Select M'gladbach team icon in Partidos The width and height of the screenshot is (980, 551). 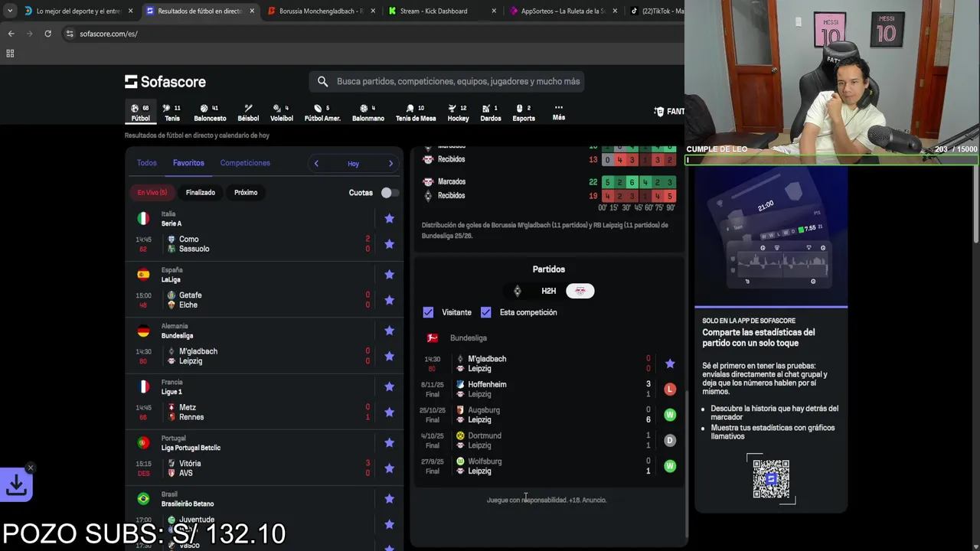point(518,291)
